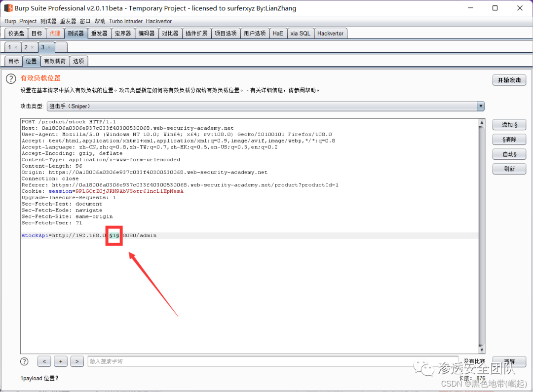Switch to the 定序器 tab
Screen dimensions: 533x392
coord(123,34)
